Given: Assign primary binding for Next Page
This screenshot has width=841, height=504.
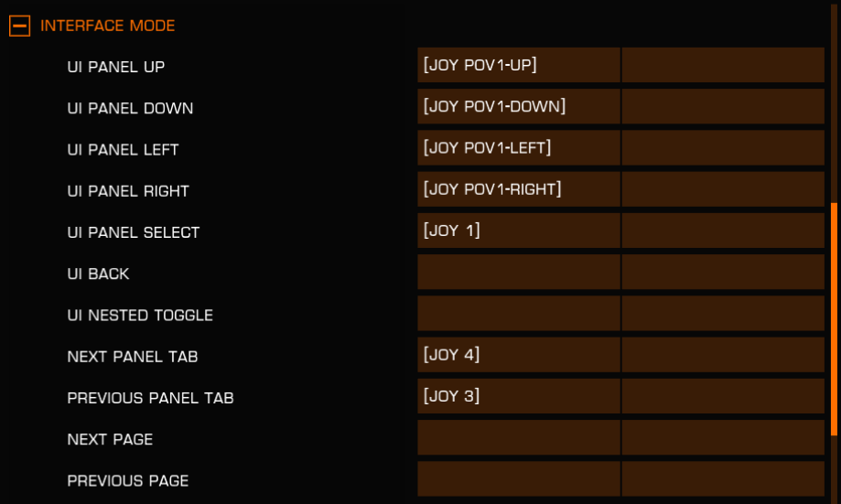Looking at the screenshot, I should tap(519, 437).
